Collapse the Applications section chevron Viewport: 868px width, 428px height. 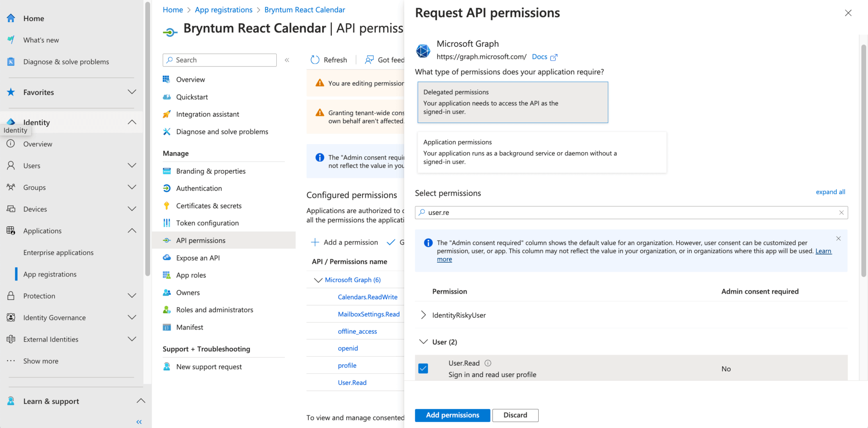pyautogui.click(x=132, y=231)
